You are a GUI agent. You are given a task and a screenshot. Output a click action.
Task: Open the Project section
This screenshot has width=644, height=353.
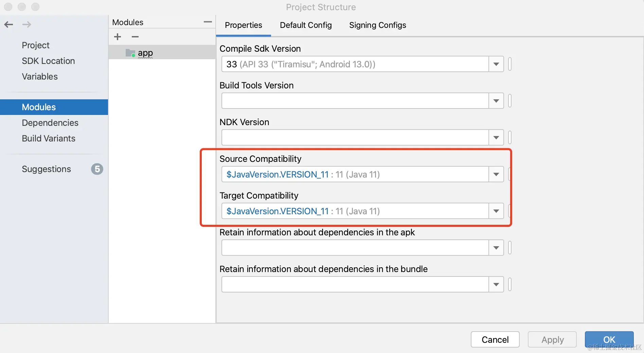[36, 45]
